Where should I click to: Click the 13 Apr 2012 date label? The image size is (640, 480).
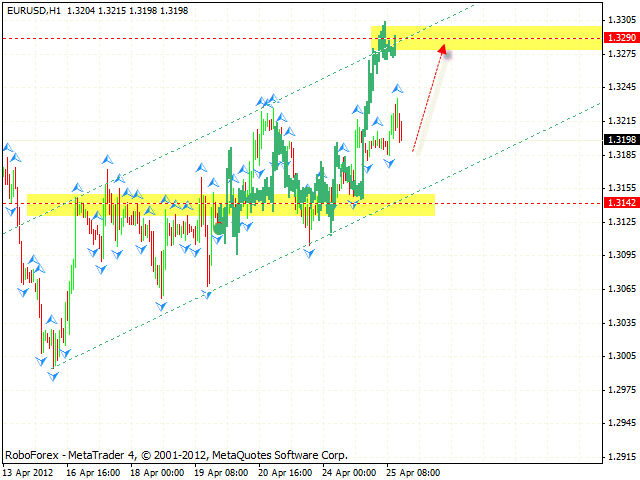click(x=29, y=473)
